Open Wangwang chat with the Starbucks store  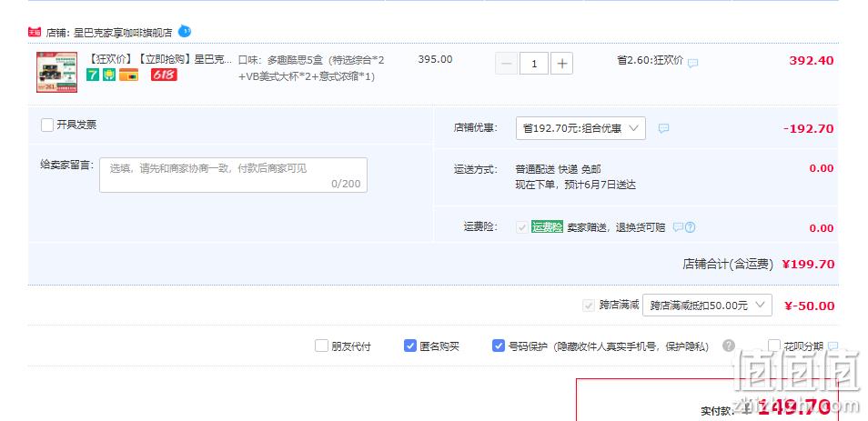coord(185,32)
